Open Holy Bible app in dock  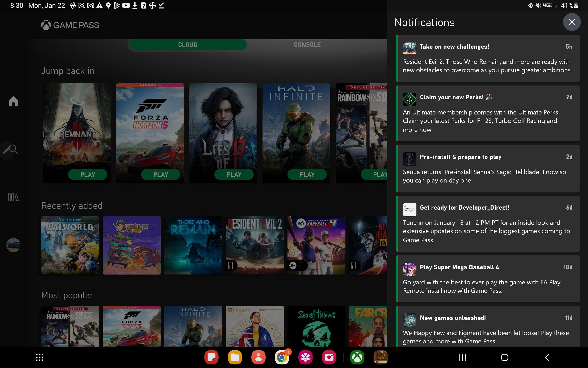(381, 357)
